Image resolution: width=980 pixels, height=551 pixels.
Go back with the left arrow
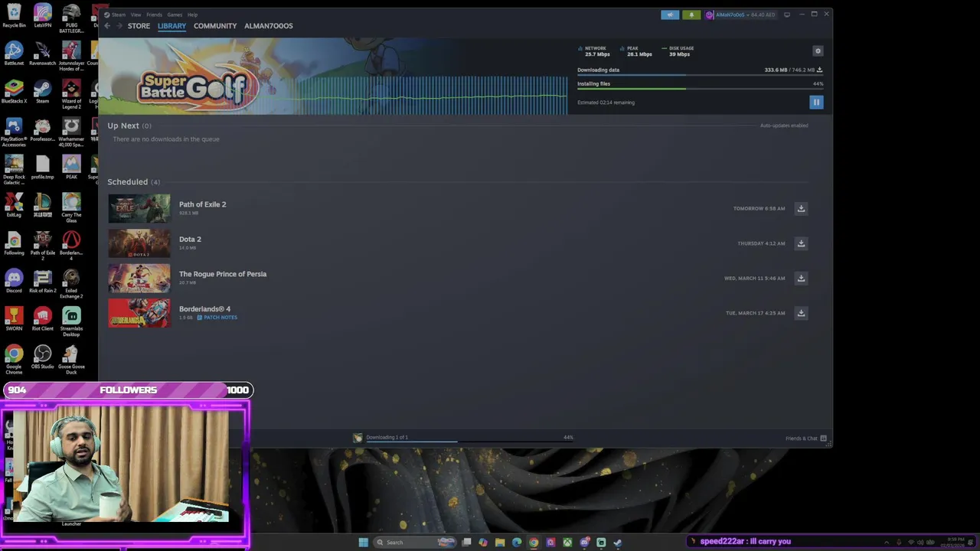107,26
